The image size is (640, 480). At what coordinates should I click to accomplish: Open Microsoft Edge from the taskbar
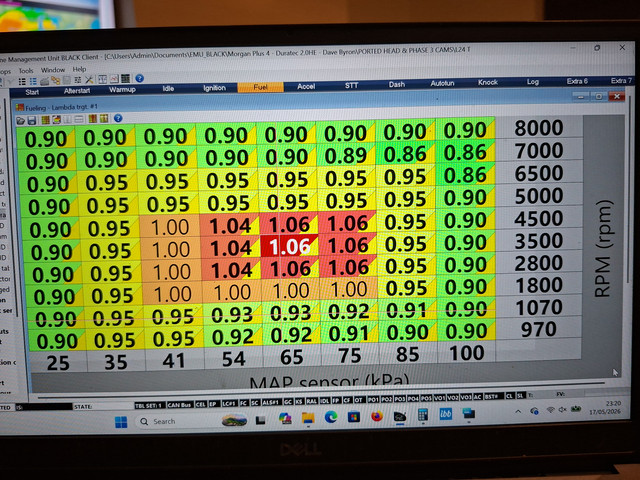click(331, 417)
